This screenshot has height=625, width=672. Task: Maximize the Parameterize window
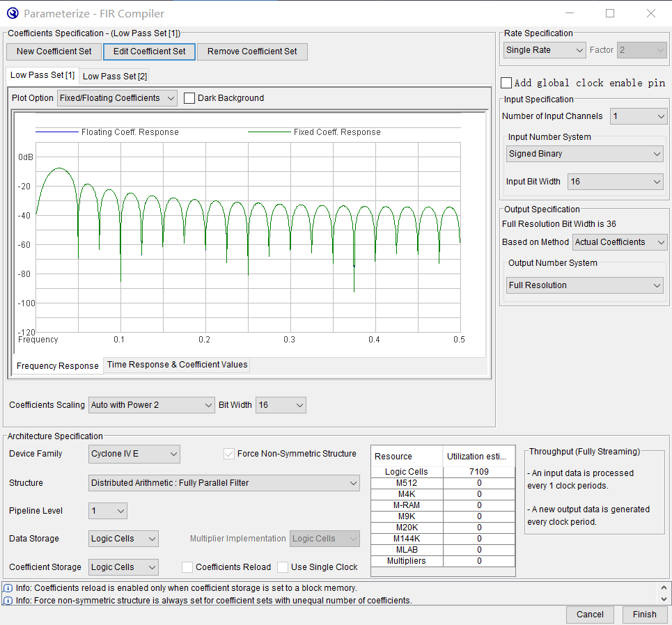610,13
